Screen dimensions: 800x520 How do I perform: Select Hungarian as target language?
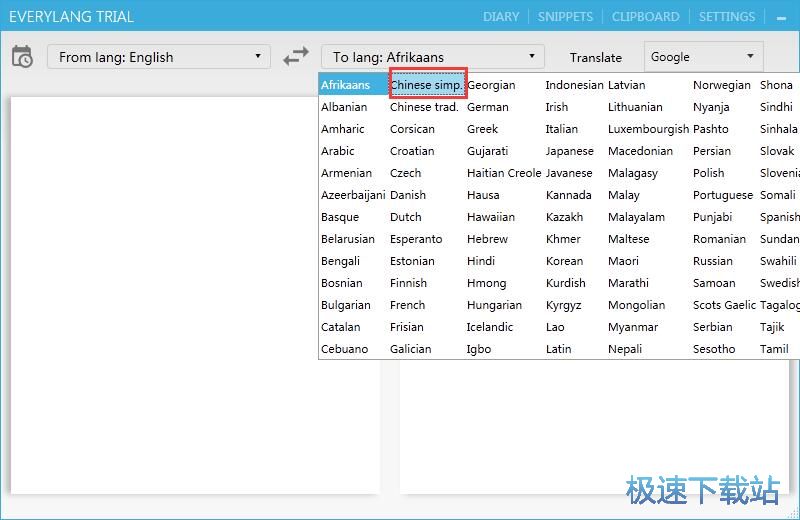click(x=494, y=305)
